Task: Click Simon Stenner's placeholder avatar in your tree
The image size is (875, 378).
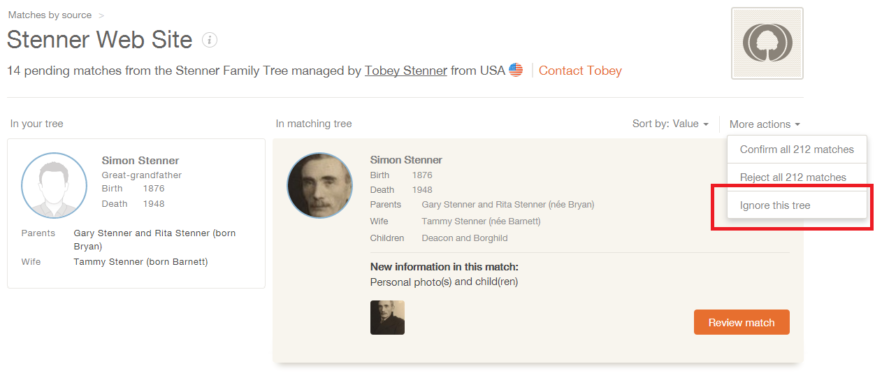Action: coord(54,185)
